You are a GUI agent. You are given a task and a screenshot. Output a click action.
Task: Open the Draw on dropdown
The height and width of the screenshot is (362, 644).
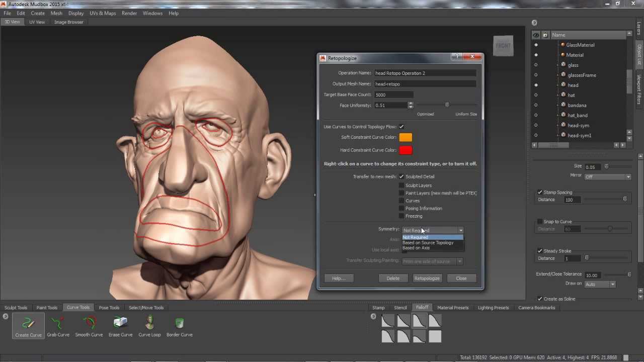click(600, 284)
